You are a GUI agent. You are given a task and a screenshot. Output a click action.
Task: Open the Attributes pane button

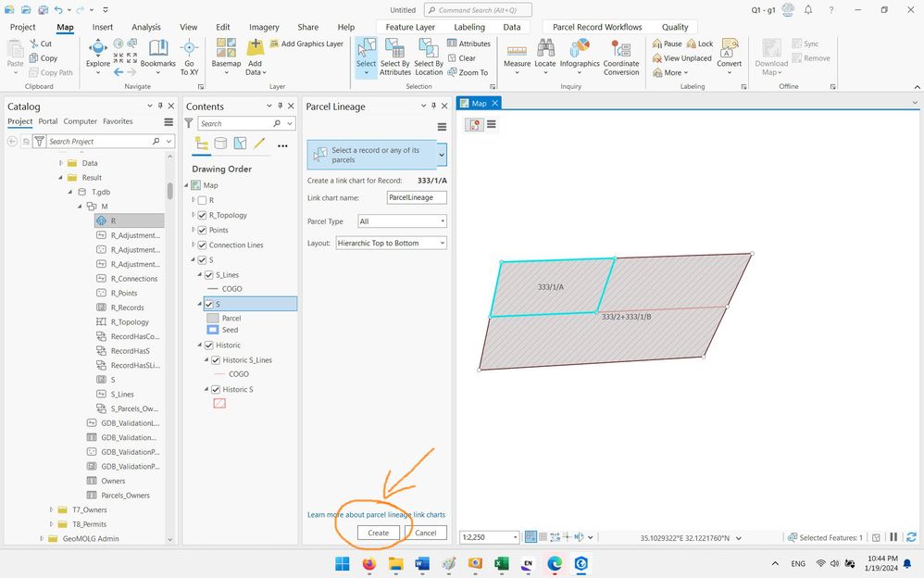469,44
